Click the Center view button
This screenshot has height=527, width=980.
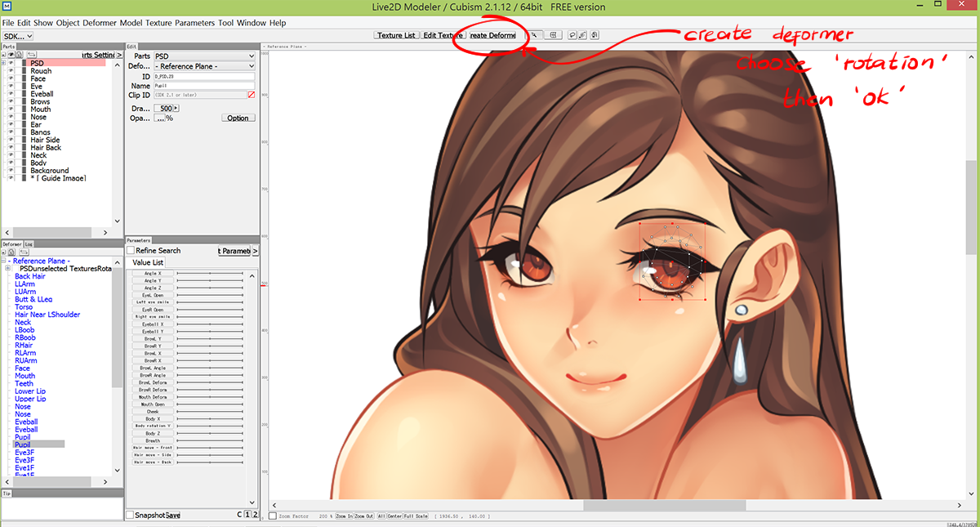(x=394, y=516)
